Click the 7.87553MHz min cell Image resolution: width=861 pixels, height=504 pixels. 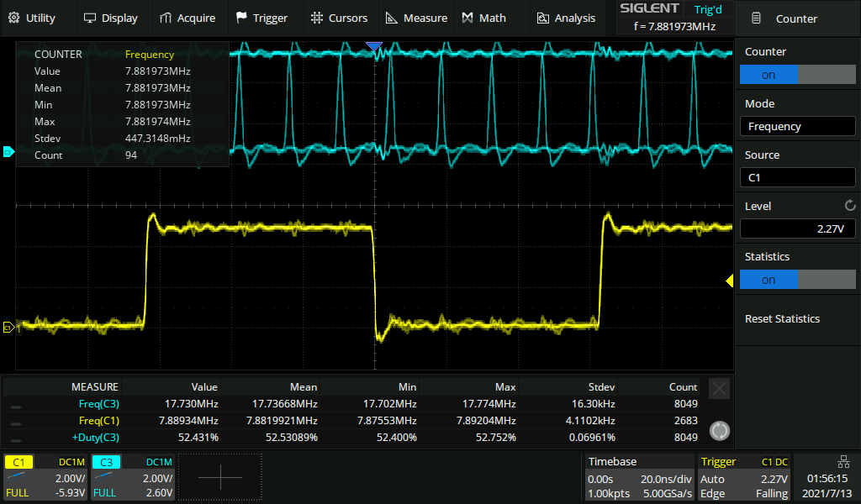click(387, 421)
